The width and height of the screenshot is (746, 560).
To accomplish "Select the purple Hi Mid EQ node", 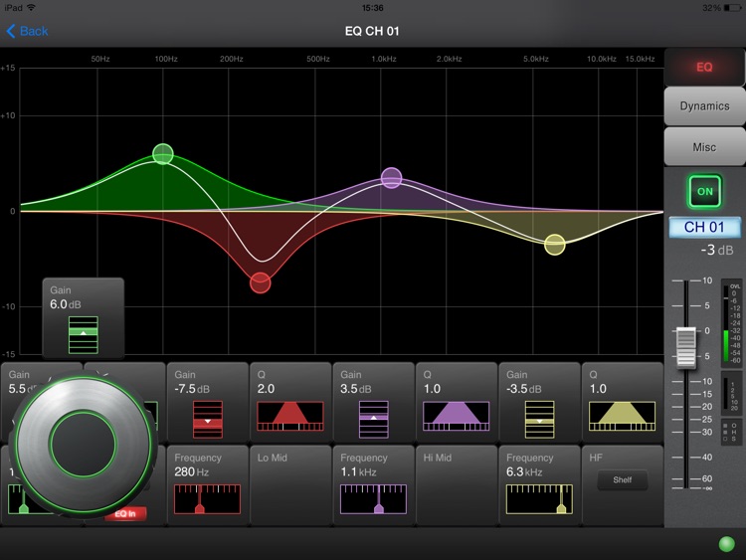I will tap(392, 178).
